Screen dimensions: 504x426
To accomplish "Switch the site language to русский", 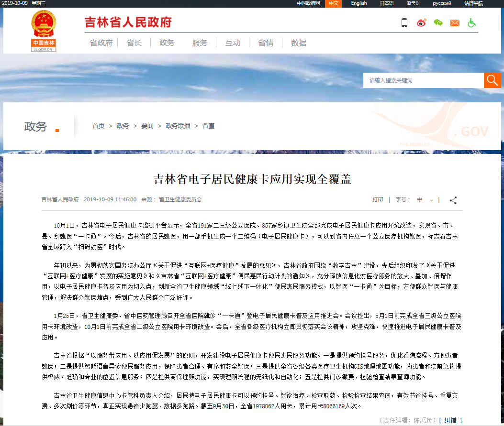I will (x=442, y=3).
